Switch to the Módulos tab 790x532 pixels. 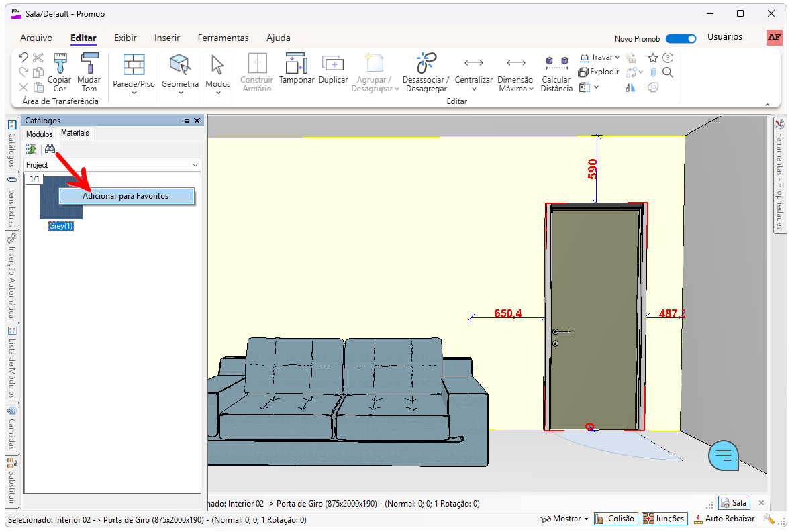click(x=39, y=134)
